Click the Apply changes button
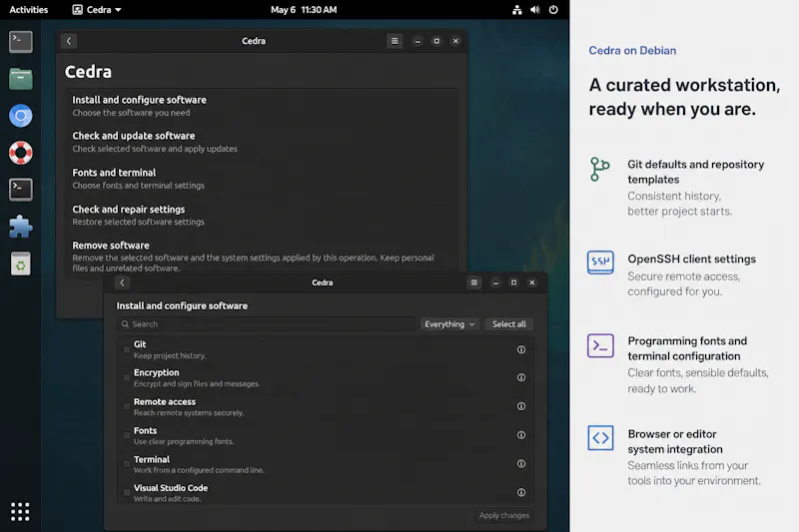Image resolution: width=799 pixels, height=532 pixels. coord(504,515)
